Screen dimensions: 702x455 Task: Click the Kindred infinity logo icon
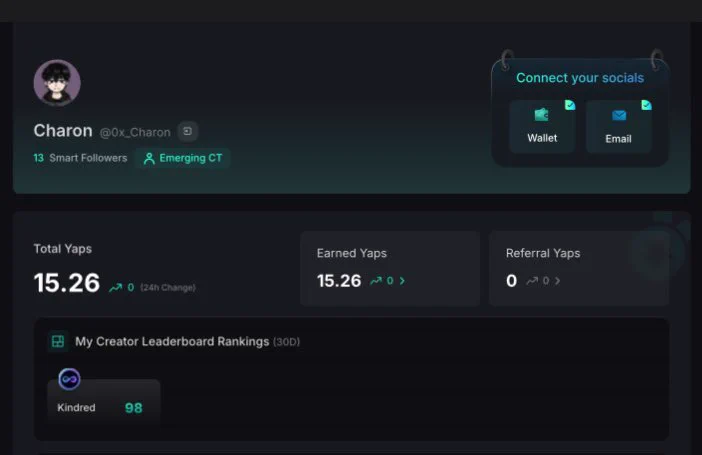pyautogui.click(x=69, y=379)
